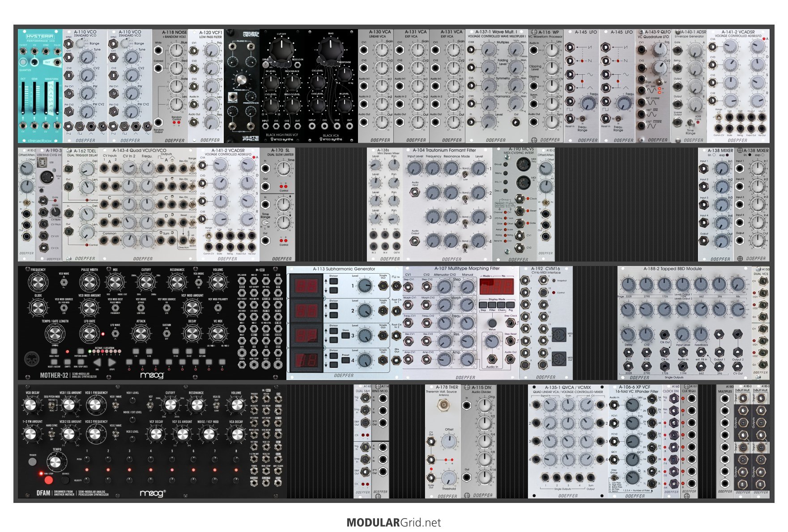Click the OUTPUT jack on the White Face module

(232, 96)
